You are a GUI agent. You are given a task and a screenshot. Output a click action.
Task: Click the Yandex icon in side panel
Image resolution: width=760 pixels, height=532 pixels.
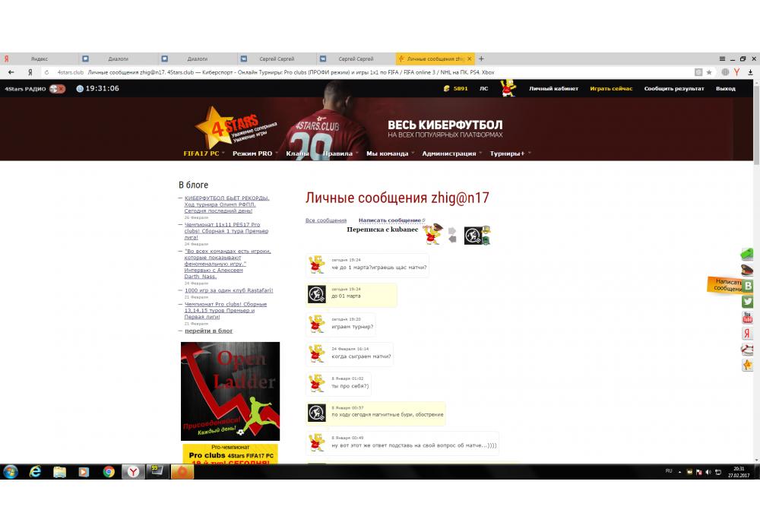point(748,334)
